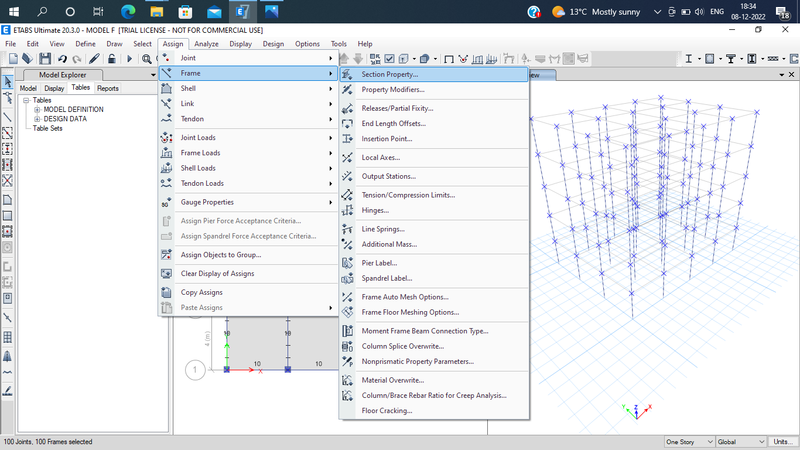This screenshot has height=450, width=800.
Task: Click the Run Analysis play icon
Action: (x=129, y=59)
